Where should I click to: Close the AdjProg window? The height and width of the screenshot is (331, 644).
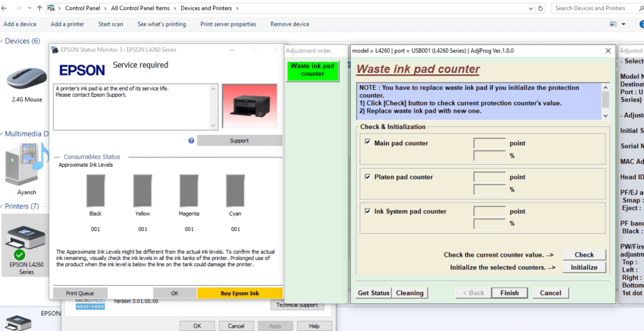point(608,51)
